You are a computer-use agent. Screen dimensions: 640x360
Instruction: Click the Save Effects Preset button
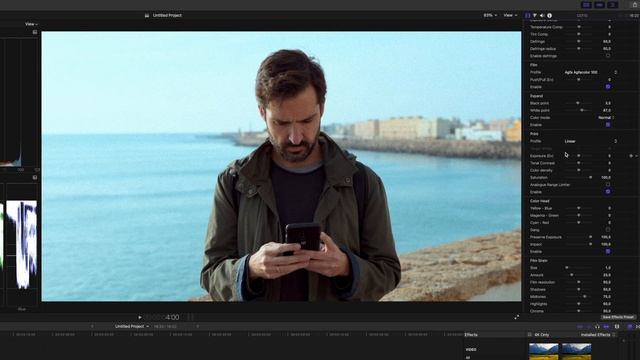click(x=618, y=317)
